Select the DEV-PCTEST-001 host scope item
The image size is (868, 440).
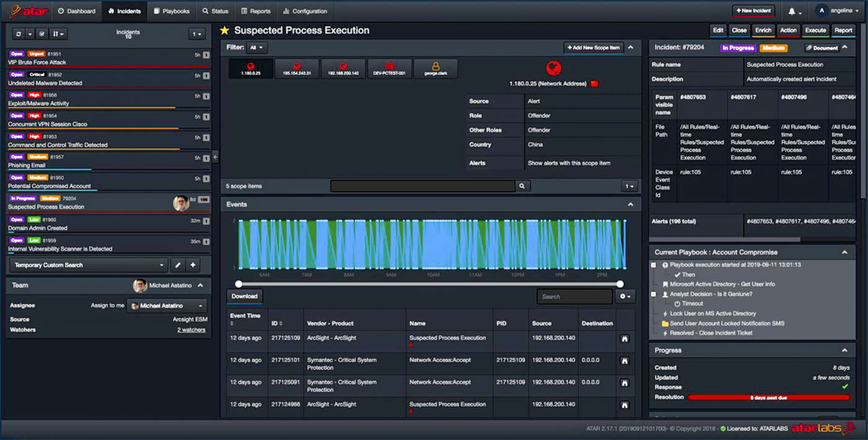[x=389, y=68]
